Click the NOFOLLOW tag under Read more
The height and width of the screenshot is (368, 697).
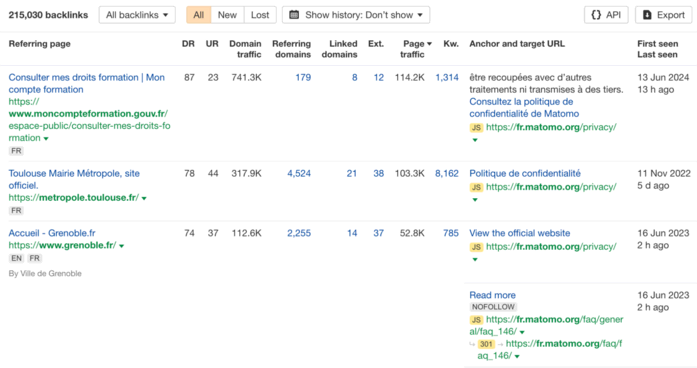pos(493,307)
